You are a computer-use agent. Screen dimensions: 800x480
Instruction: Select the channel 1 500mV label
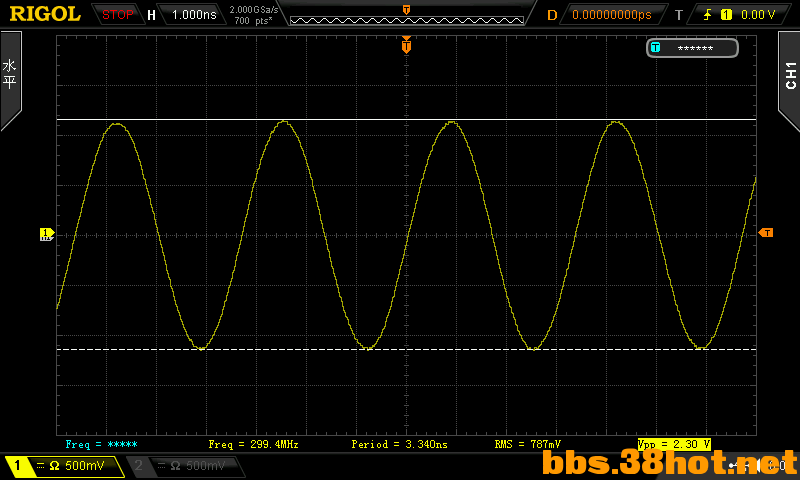pos(84,465)
